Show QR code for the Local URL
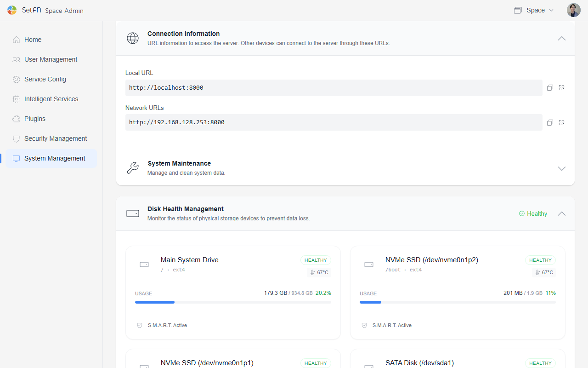 [x=561, y=88]
